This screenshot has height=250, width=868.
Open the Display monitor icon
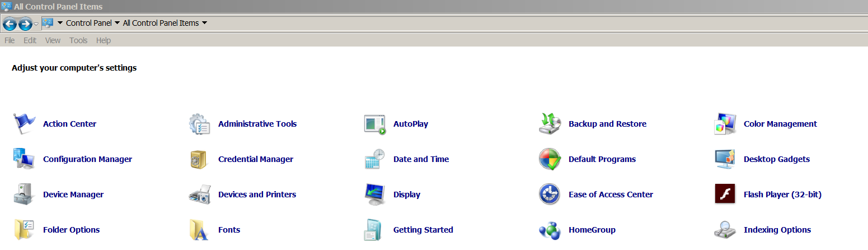pyautogui.click(x=374, y=195)
